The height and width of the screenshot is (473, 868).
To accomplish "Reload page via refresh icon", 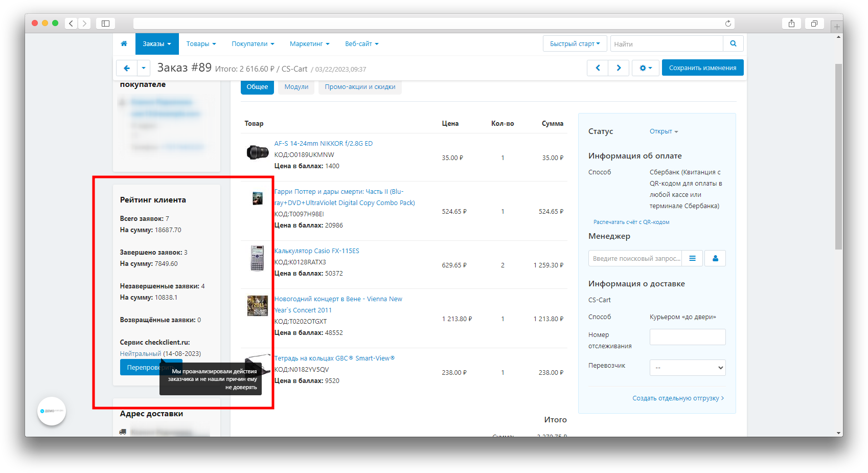I will 728,24.
